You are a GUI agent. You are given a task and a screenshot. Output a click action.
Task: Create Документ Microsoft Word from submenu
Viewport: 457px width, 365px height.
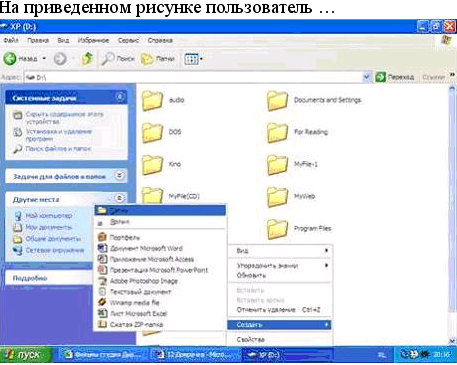[x=160, y=248]
